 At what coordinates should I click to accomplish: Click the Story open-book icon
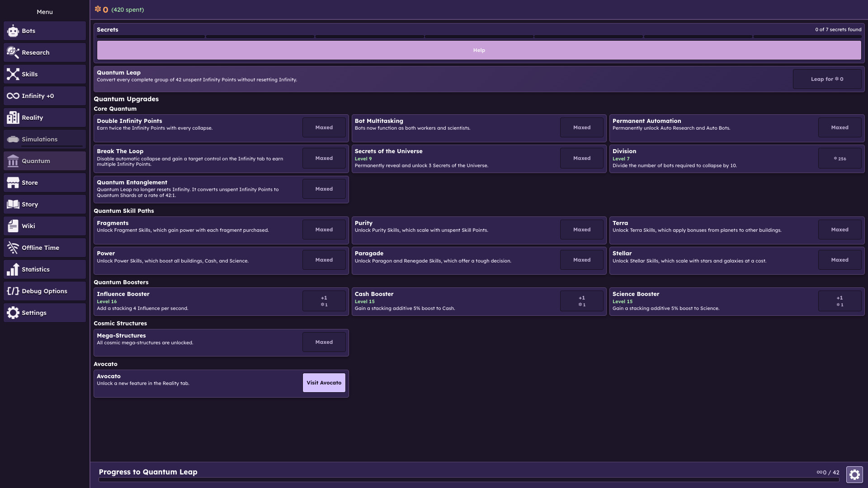click(x=13, y=204)
